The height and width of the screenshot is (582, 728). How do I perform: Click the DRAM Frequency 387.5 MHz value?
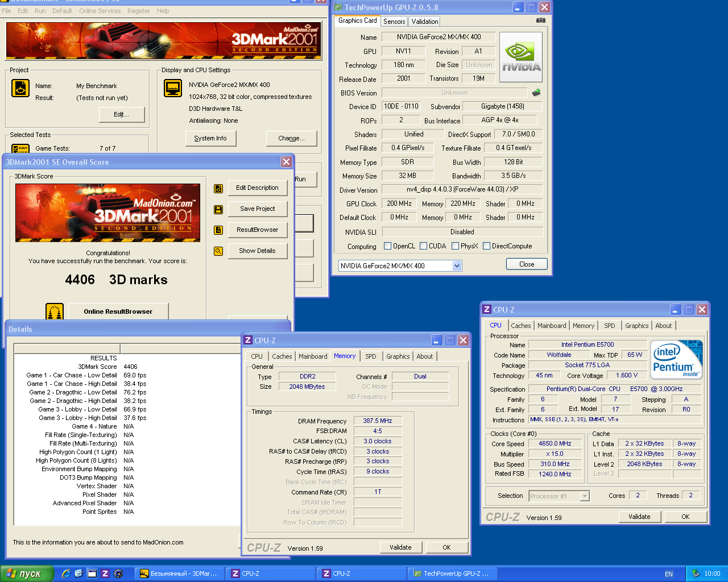pyautogui.click(x=378, y=421)
